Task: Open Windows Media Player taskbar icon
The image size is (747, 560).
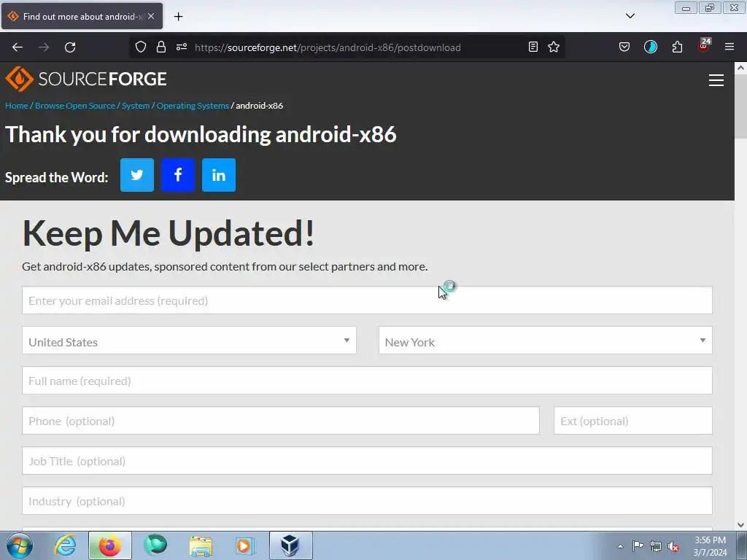Action: tap(245, 545)
